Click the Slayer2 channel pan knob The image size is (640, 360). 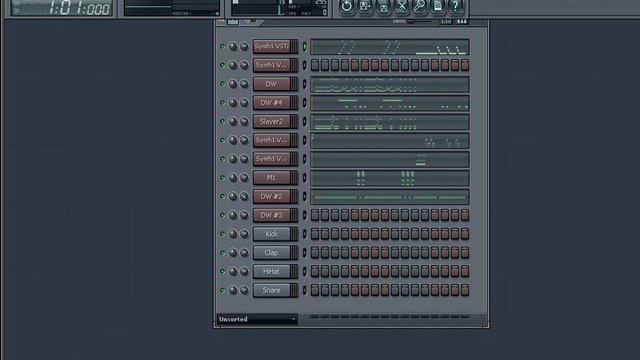point(233,122)
